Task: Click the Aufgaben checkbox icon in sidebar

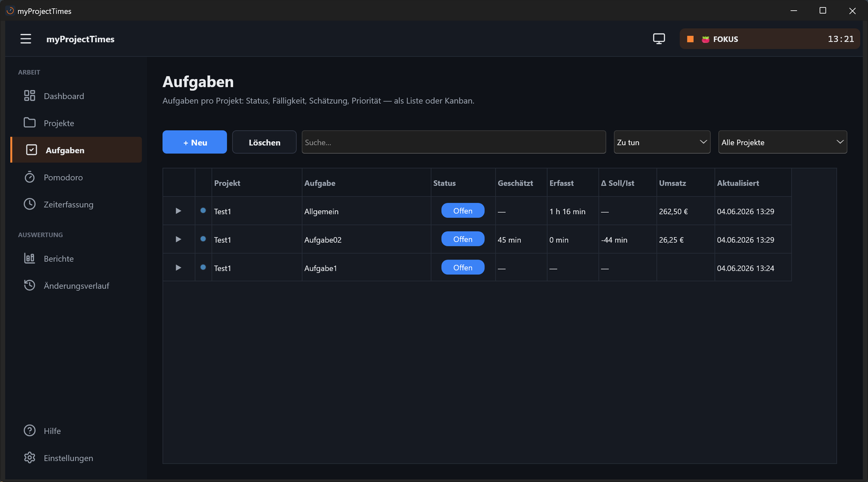Action: [31, 150]
